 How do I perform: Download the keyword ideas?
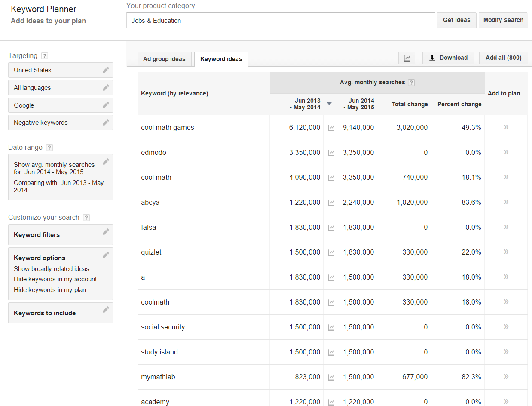(448, 58)
